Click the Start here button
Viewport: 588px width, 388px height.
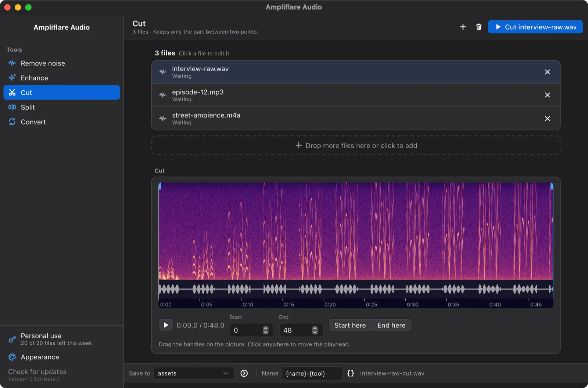(x=350, y=325)
